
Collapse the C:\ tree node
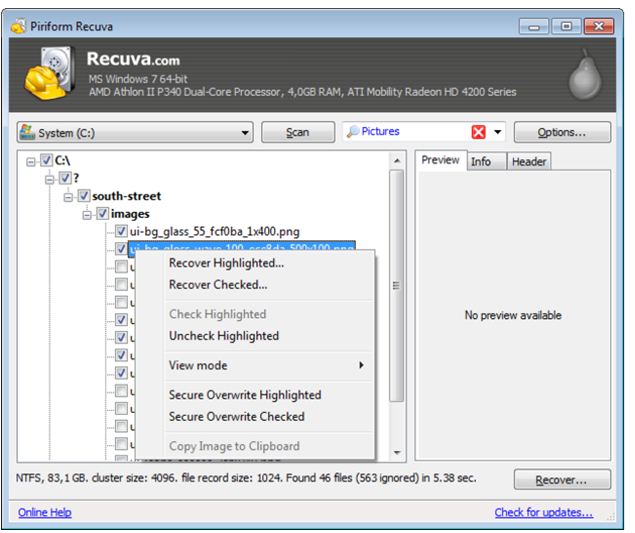click(x=31, y=162)
